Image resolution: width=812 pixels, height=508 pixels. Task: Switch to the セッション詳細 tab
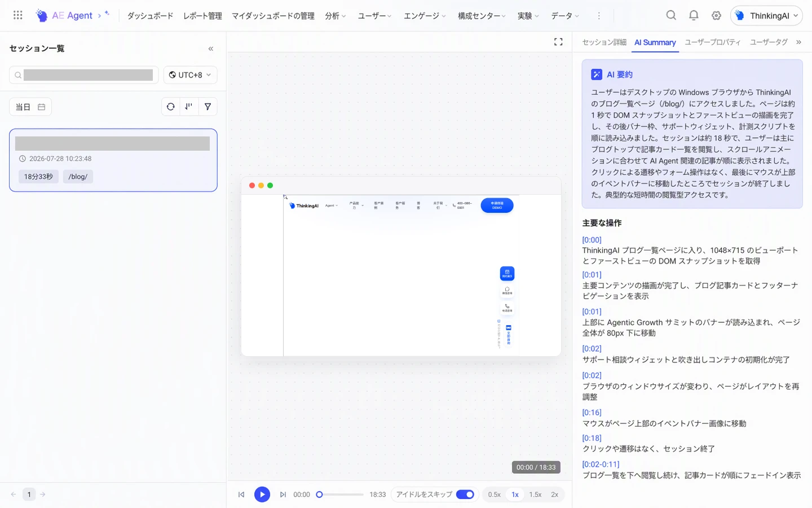coord(604,42)
